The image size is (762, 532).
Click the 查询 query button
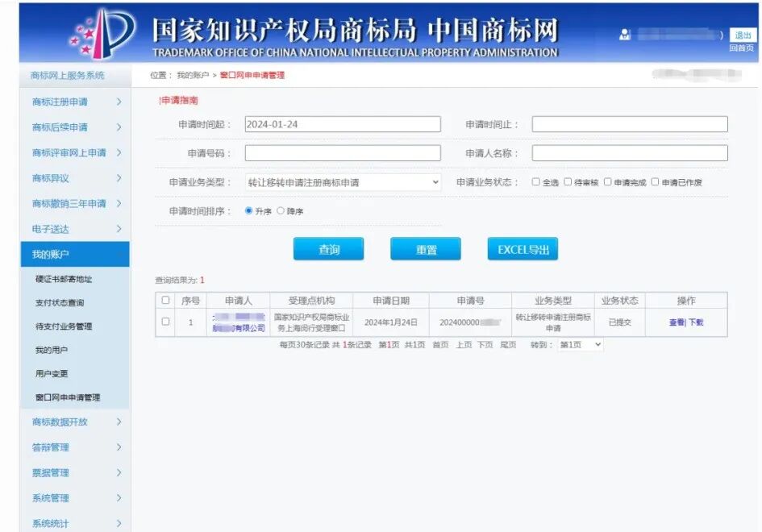(x=329, y=249)
